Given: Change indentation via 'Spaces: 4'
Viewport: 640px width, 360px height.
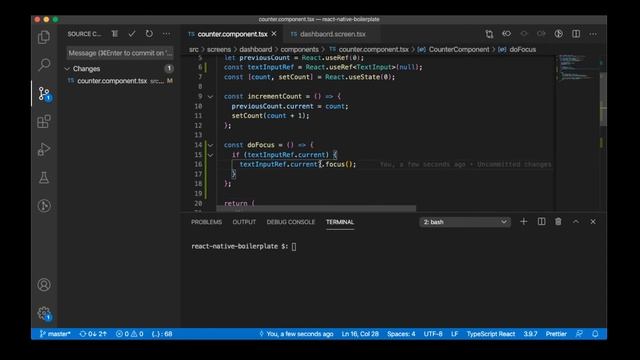Looking at the screenshot, I should click(x=401, y=334).
